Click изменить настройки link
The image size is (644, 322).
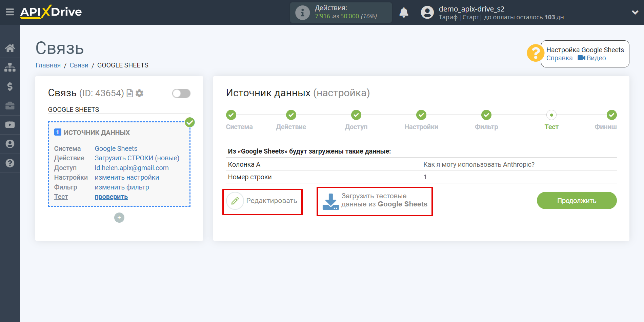127,177
